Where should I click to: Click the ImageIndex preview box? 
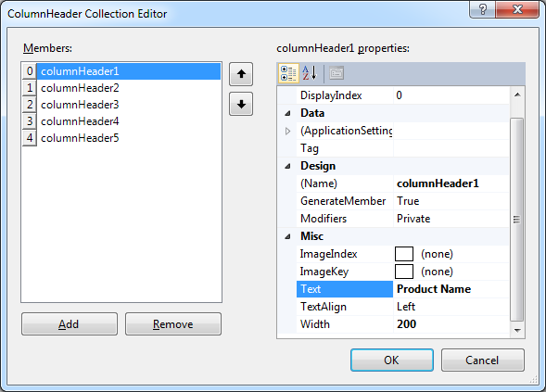coord(404,254)
